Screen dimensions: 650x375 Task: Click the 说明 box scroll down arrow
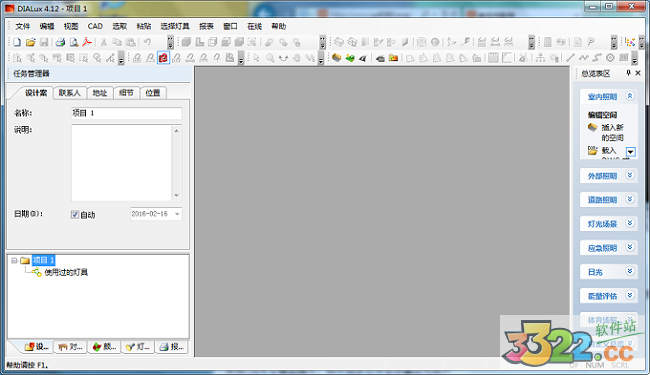tap(177, 195)
